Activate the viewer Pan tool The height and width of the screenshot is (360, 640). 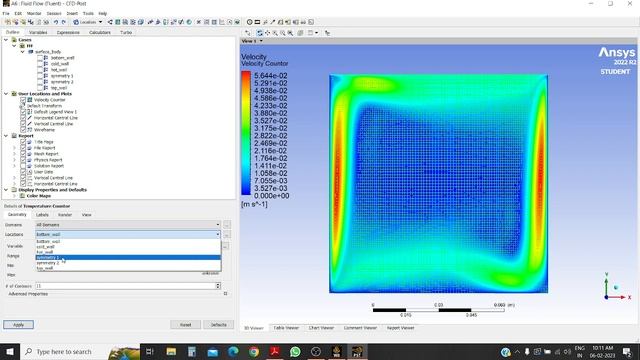(267, 33)
